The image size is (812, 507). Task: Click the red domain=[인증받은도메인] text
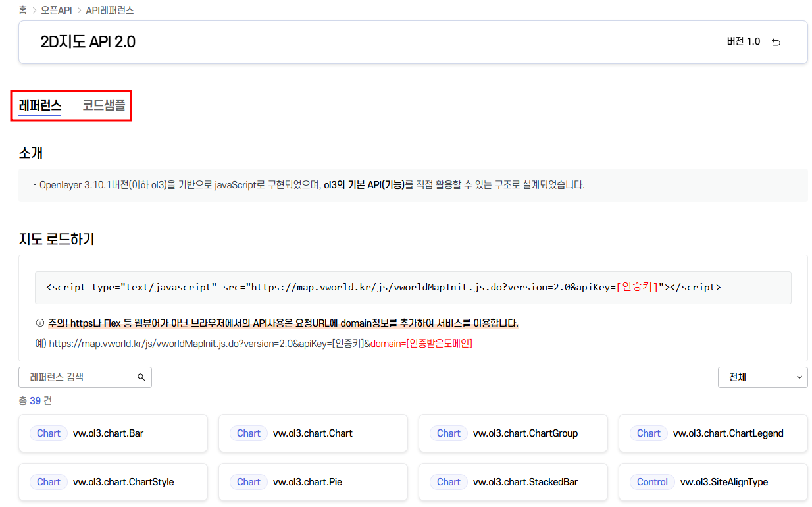tap(421, 343)
